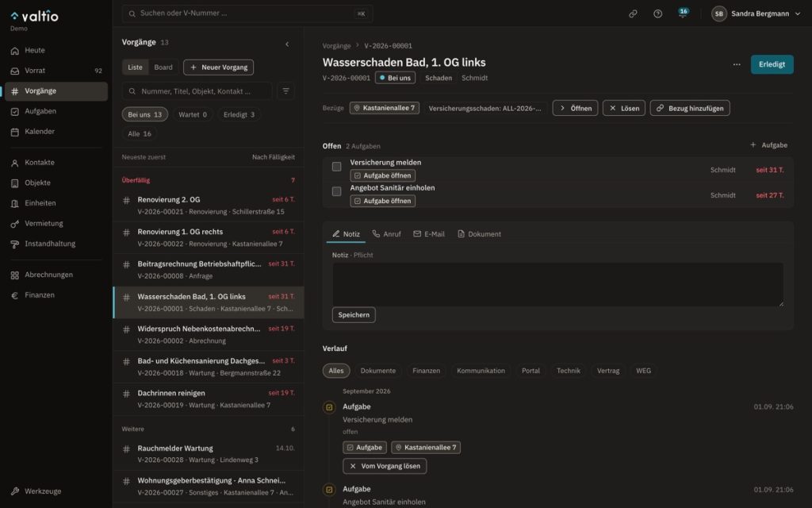Click Aufgabe öffnen under Angebot Sanitär
Image resolution: width=812 pixels, height=508 pixels.
click(383, 201)
